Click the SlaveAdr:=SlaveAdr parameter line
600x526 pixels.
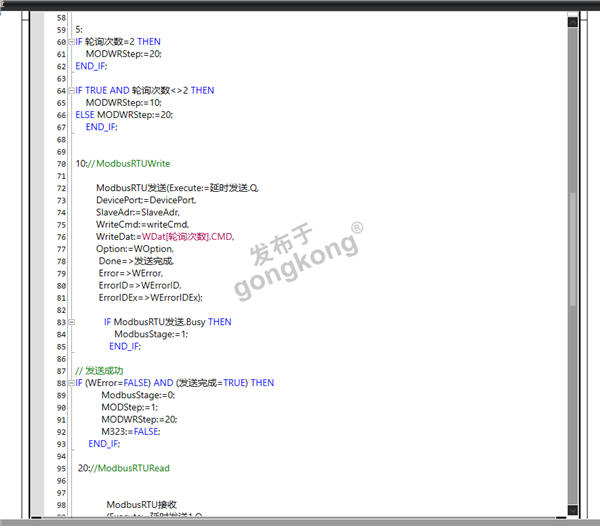(138, 212)
